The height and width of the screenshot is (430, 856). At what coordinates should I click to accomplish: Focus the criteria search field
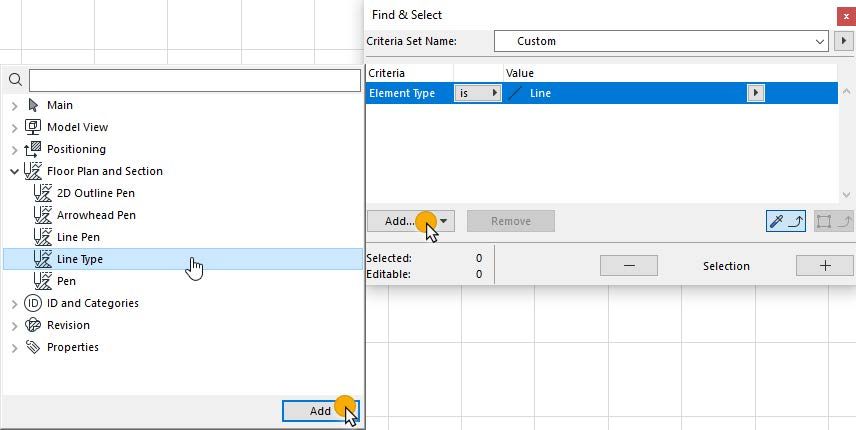click(x=194, y=80)
